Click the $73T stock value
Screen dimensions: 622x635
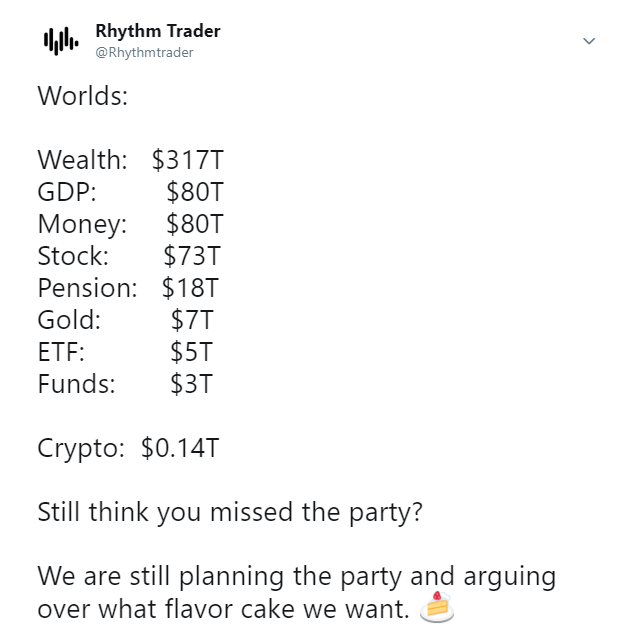click(x=192, y=256)
